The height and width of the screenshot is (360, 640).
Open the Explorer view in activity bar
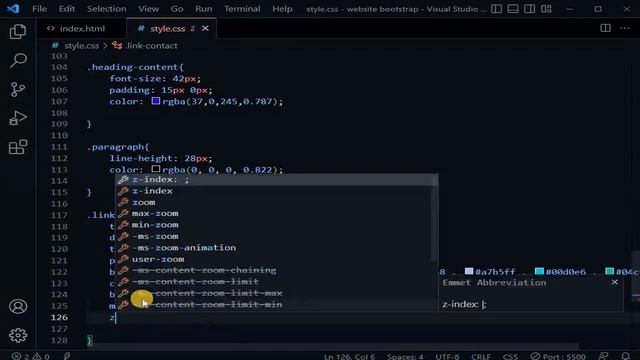pos(18,32)
